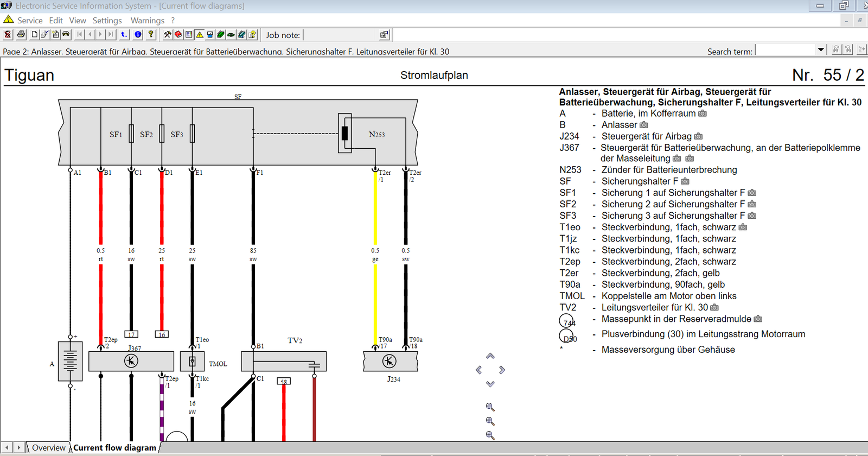Open the Service menu
The width and height of the screenshot is (868, 456).
click(x=29, y=21)
